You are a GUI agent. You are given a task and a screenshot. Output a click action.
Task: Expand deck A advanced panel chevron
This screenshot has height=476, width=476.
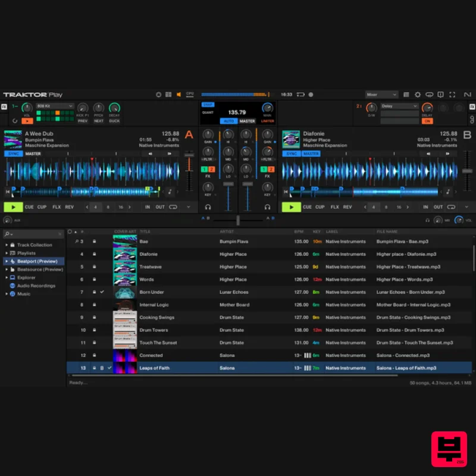point(189,207)
